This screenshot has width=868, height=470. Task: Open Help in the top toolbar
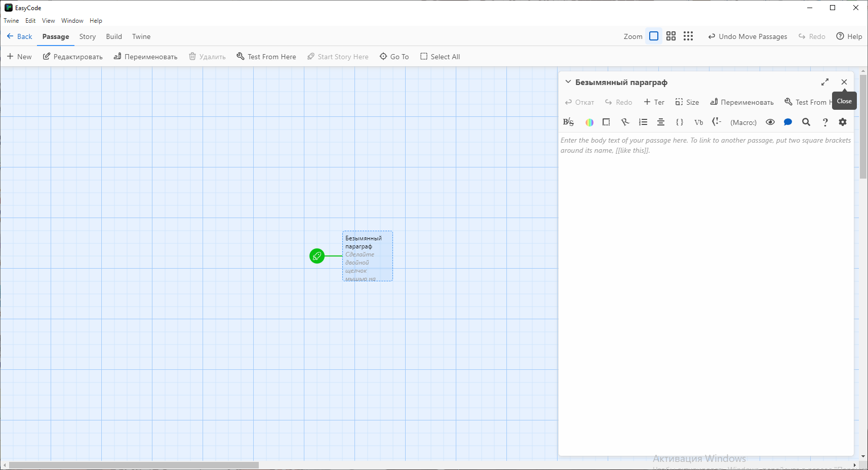pos(849,36)
